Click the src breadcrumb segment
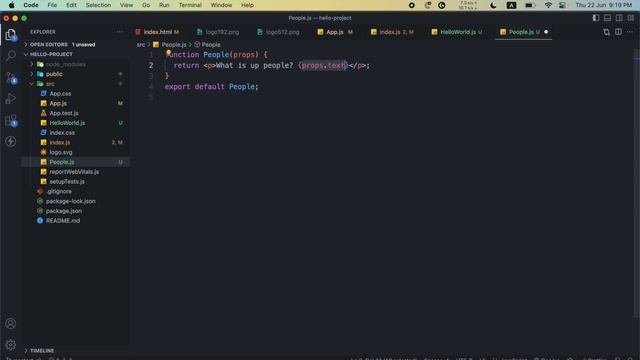 (141, 44)
